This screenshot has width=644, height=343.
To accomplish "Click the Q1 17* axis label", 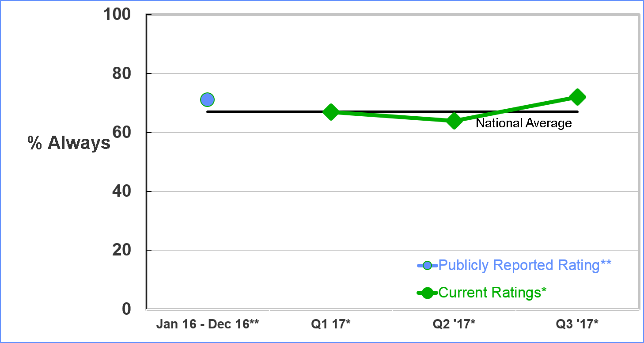I will click(x=331, y=324).
